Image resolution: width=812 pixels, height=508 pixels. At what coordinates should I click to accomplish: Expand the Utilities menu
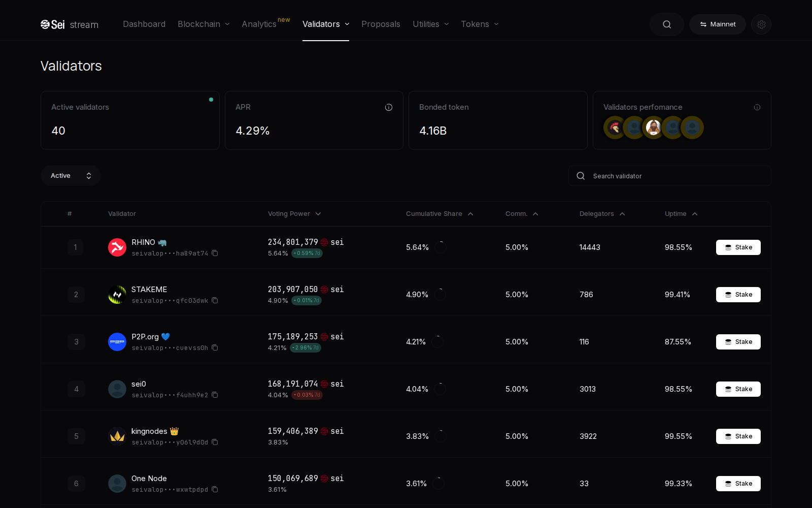[431, 24]
